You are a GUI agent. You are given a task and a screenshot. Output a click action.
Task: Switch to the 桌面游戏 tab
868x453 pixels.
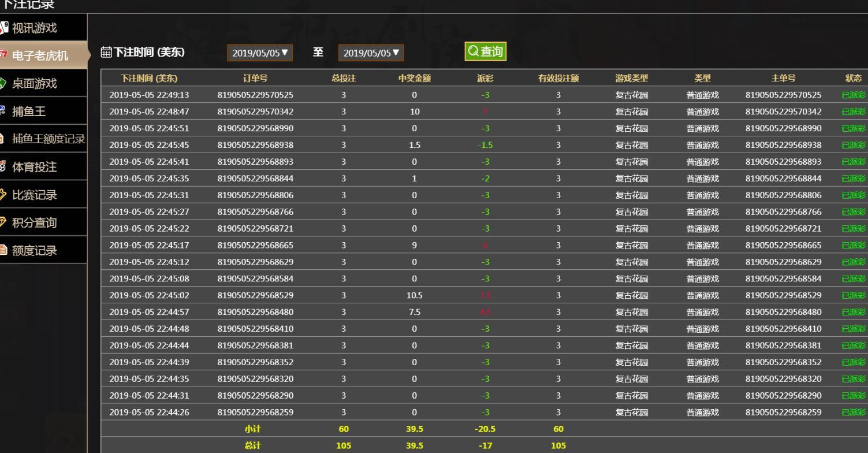pyautogui.click(x=43, y=83)
